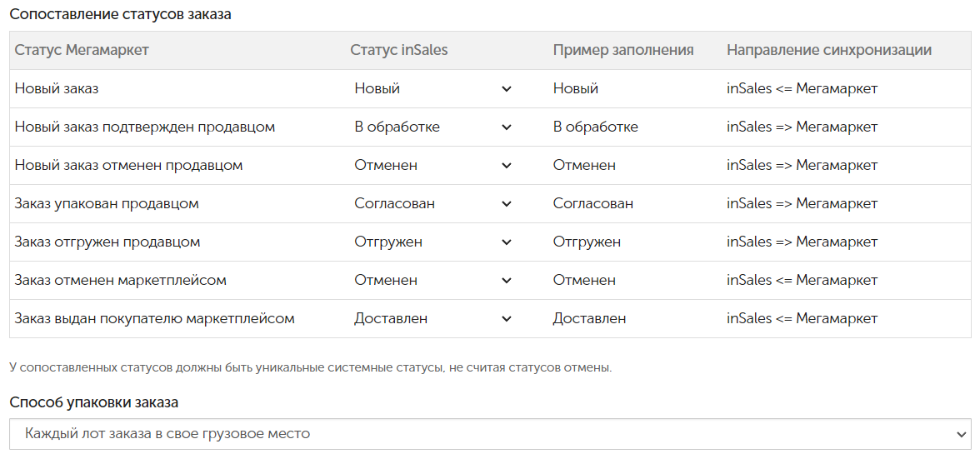
Task: Click the chevron arrow of packaging method dropdown
Action: click(962, 435)
